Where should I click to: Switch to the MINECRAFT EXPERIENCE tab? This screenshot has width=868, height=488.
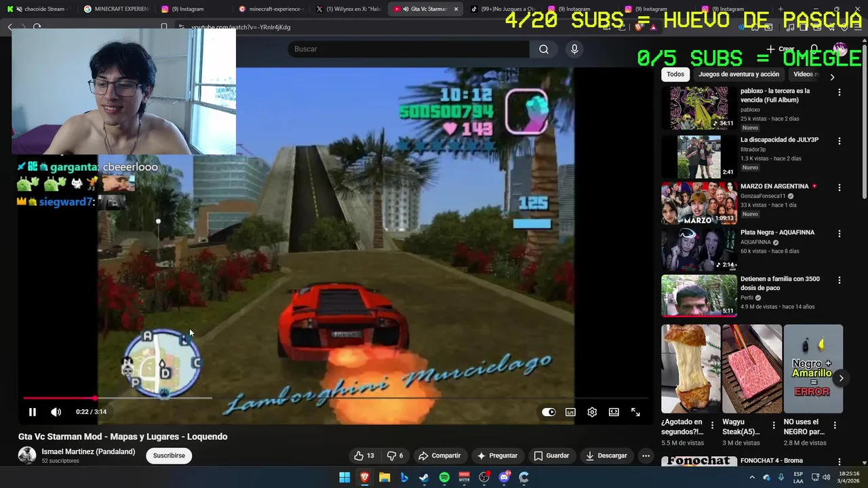tap(115, 9)
